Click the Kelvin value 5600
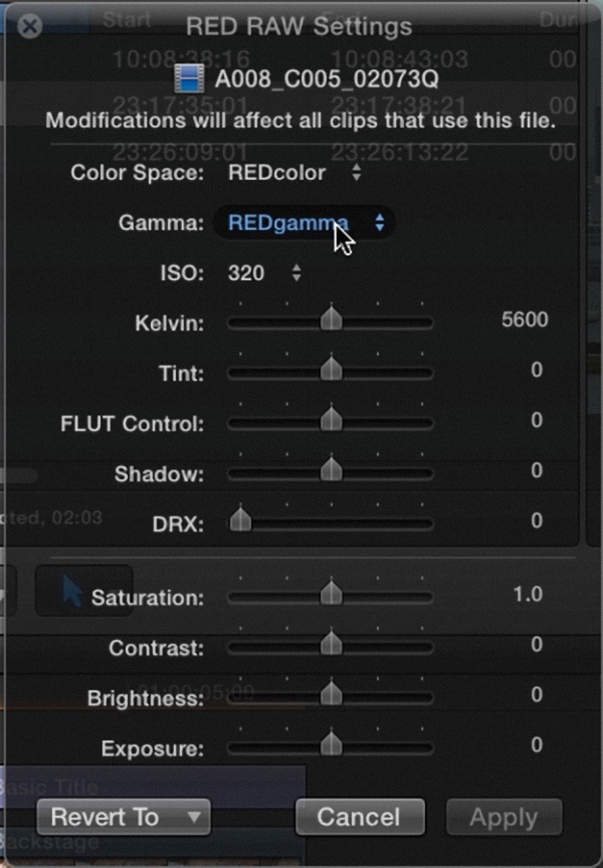The width and height of the screenshot is (603, 868). tap(525, 319)
